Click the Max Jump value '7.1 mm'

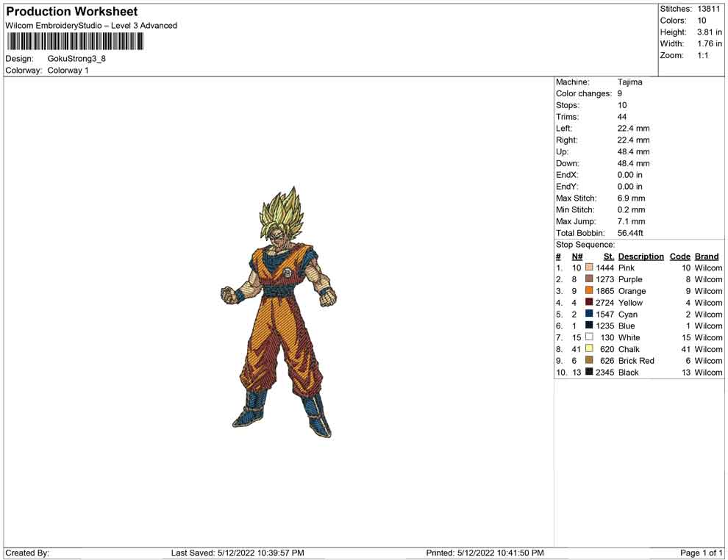pos(632,221)
